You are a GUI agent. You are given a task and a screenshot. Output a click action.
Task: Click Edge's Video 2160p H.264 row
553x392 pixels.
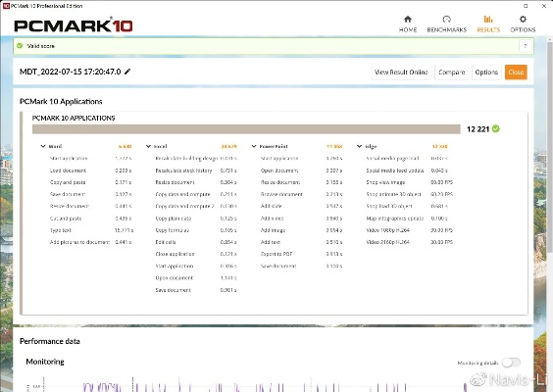tap(409, 242)
